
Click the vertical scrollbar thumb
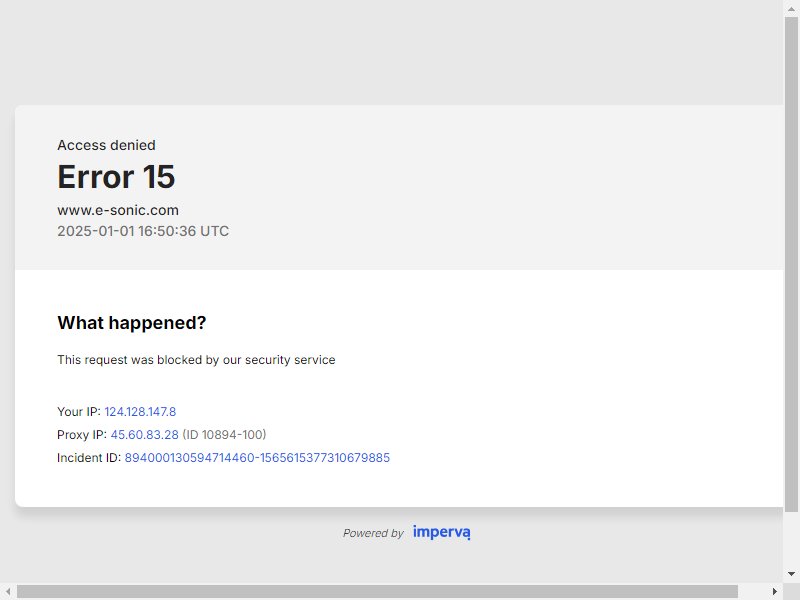(x=791, y=264)
